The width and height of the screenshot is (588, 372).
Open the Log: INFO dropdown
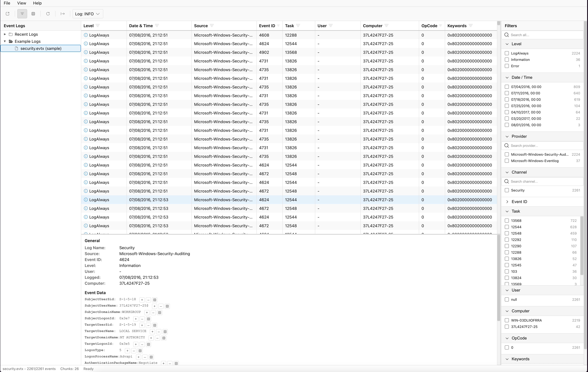(x=88, y=14)
